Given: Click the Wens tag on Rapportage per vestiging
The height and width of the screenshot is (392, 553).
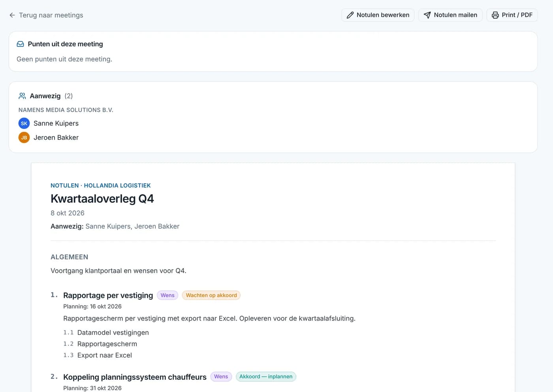Looking at the screenshot, I should tap(167, 295).
